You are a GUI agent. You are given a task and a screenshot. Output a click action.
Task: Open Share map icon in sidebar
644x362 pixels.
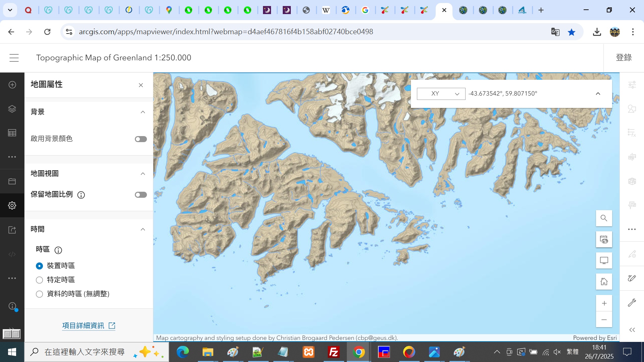12,230
